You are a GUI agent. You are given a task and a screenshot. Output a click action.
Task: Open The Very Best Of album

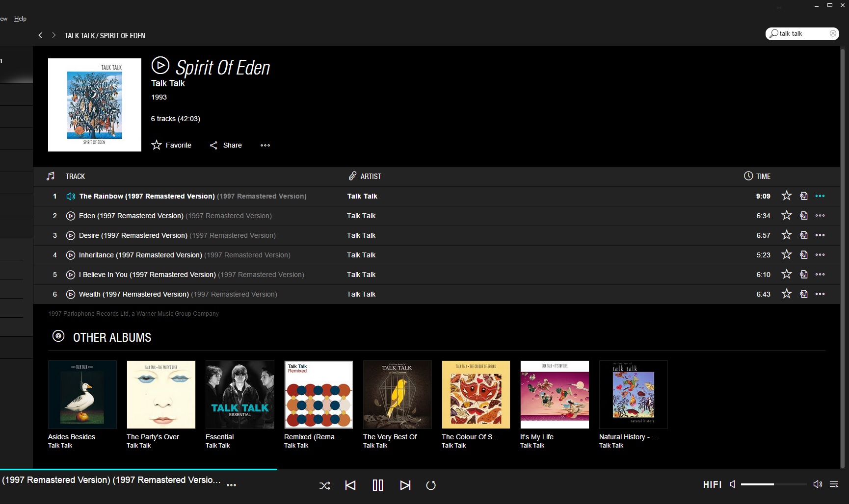398,395
